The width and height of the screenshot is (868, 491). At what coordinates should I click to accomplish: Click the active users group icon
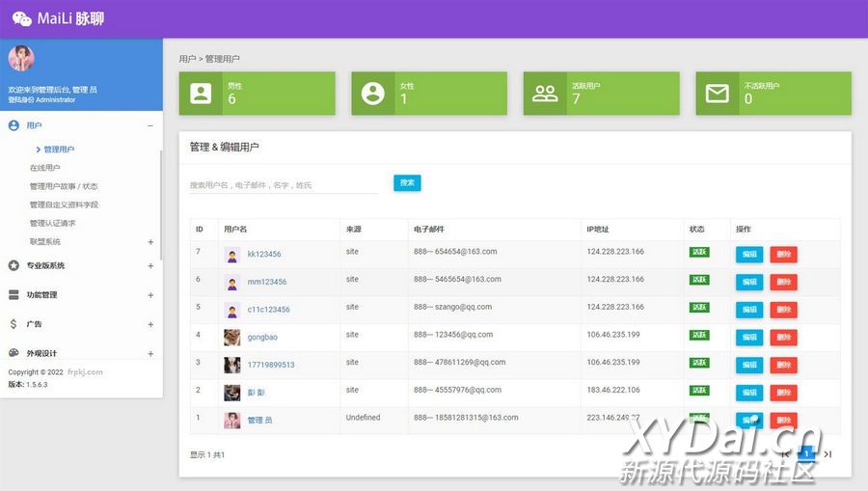(x=545, y=93)
